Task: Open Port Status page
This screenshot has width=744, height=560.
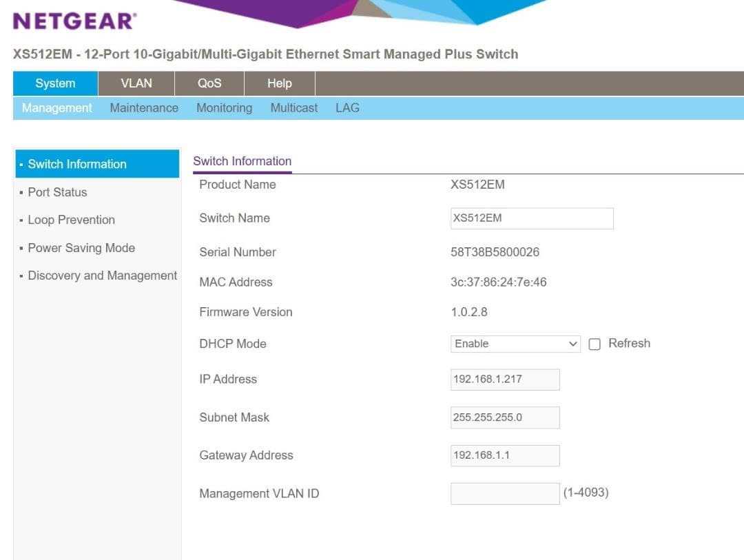Action: [x=57, y=192]
